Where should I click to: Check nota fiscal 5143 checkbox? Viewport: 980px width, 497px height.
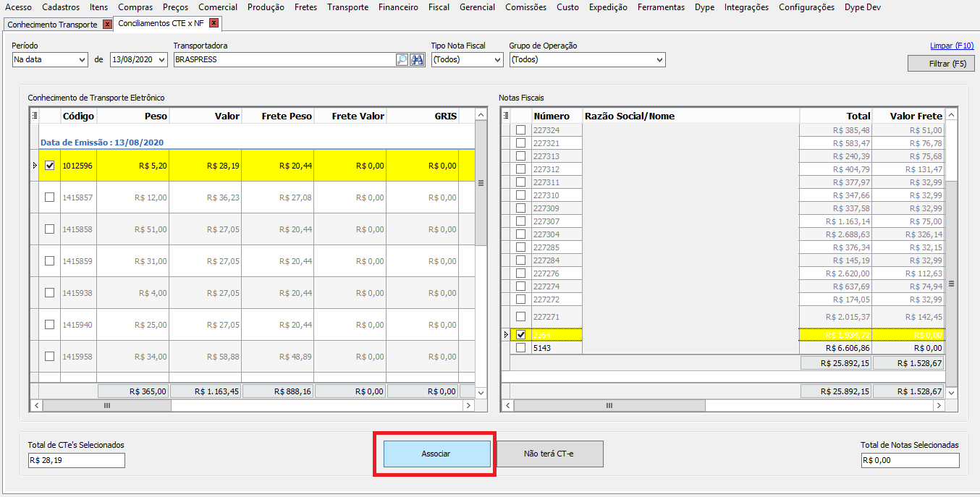520,348
